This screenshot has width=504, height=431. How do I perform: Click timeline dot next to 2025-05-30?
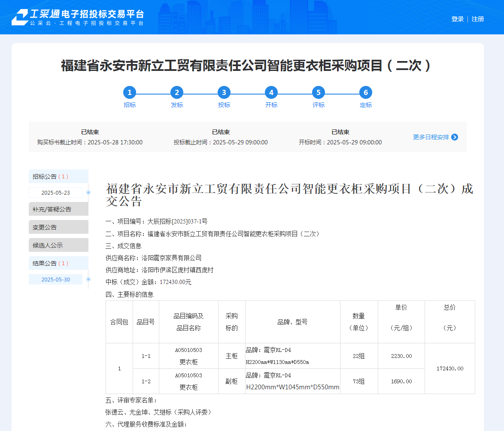[88, 279]
